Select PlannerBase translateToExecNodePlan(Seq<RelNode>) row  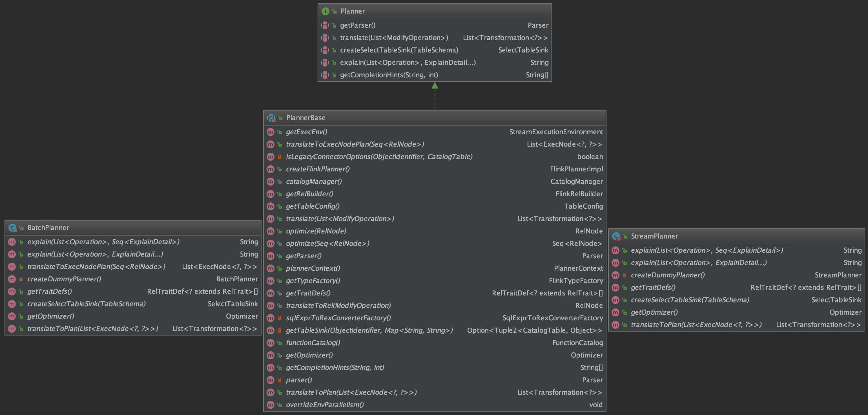(x=435, y=144)
